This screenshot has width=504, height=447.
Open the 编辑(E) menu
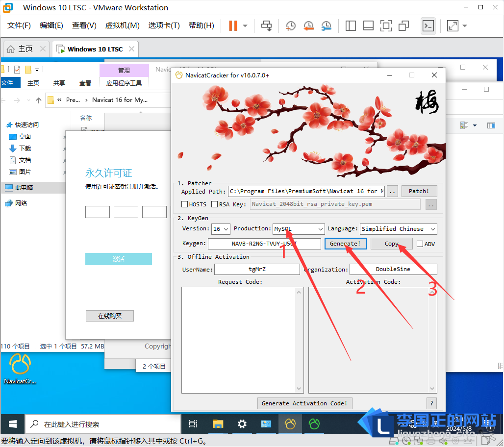click(x=51, y=25)
